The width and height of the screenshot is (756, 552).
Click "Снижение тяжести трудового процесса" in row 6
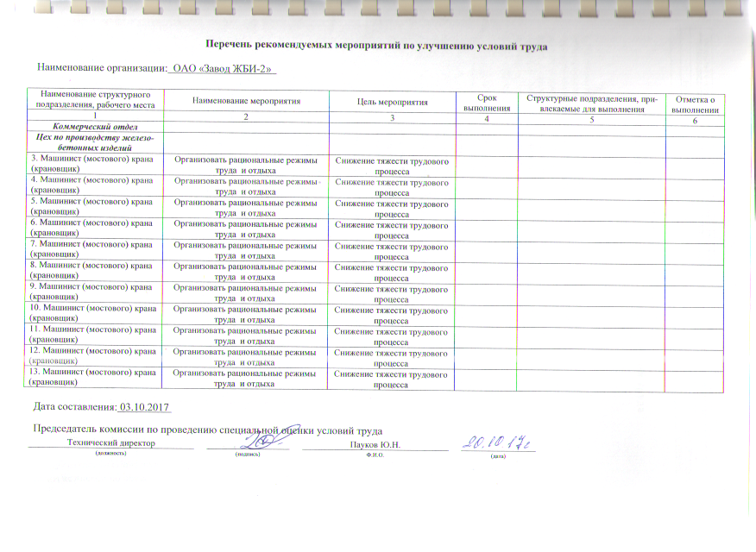pos(392,230)
